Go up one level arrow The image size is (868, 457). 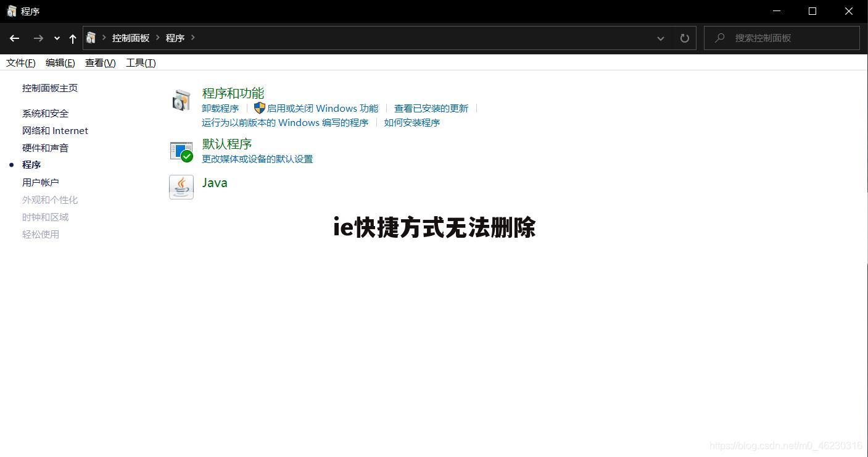(73, 38)
